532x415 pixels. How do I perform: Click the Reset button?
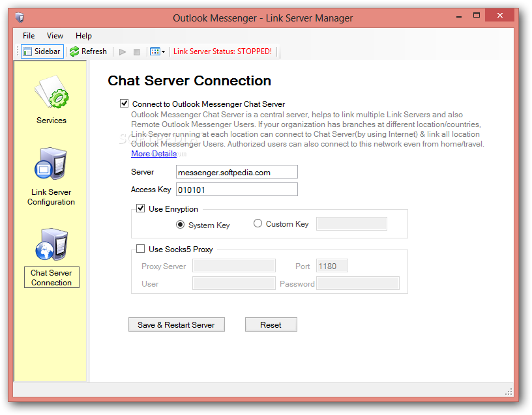coord(271,324)
